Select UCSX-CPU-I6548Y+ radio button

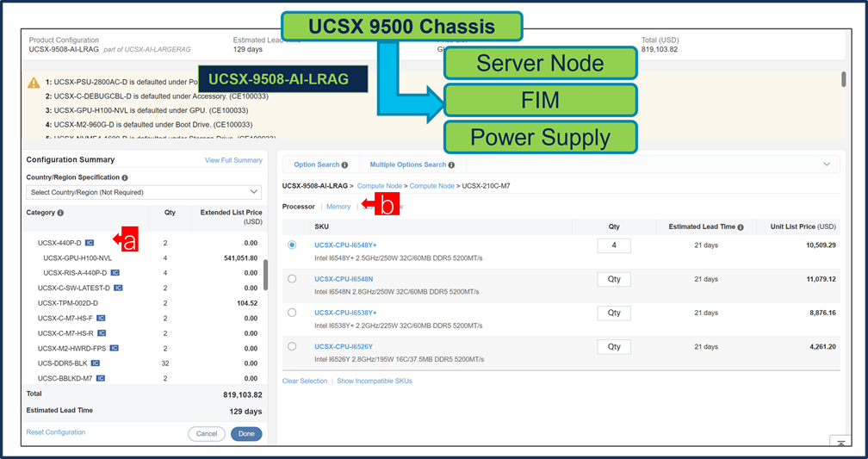click(x=292, y=245)
